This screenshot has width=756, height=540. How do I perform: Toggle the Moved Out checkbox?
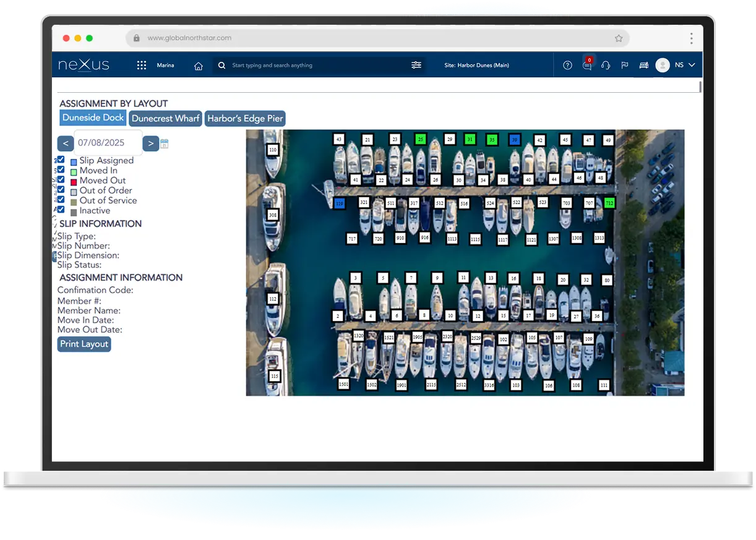[61, 179]
